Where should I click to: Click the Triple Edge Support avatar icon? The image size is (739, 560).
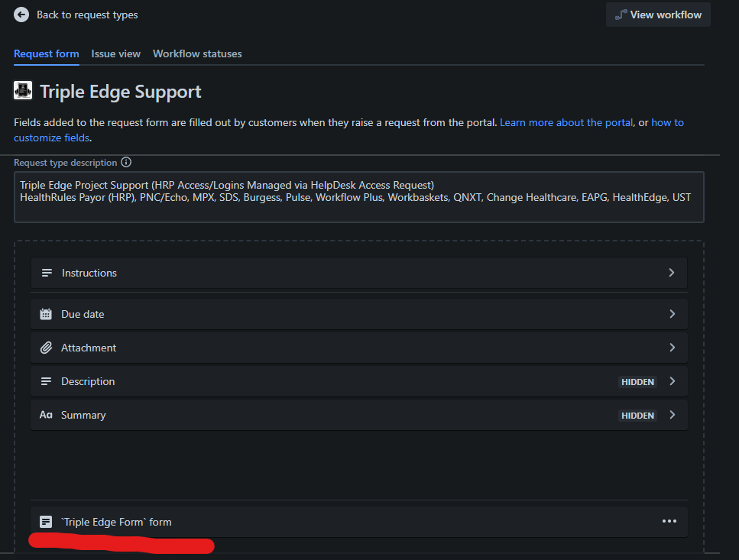(x=23, y=90)
